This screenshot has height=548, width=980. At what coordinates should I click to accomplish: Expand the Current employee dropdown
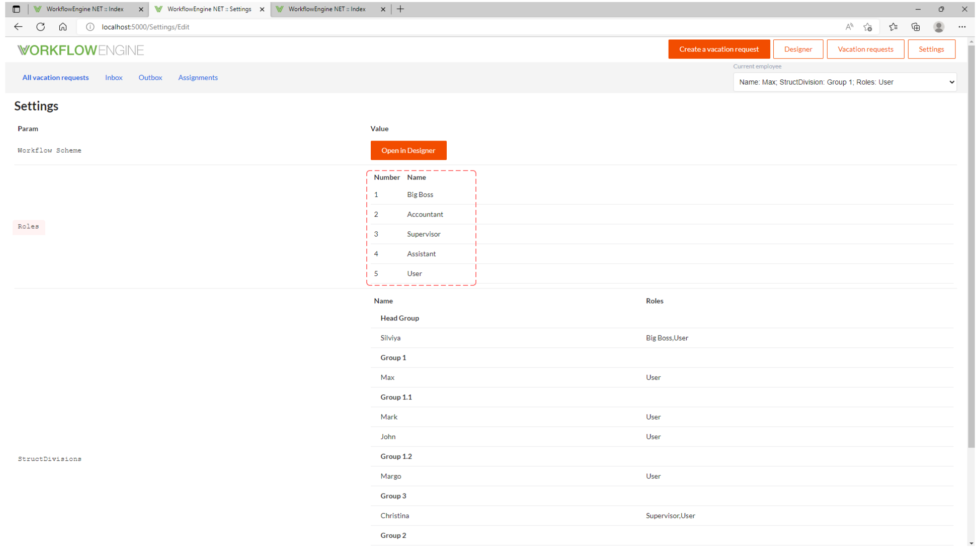[845, 82]
